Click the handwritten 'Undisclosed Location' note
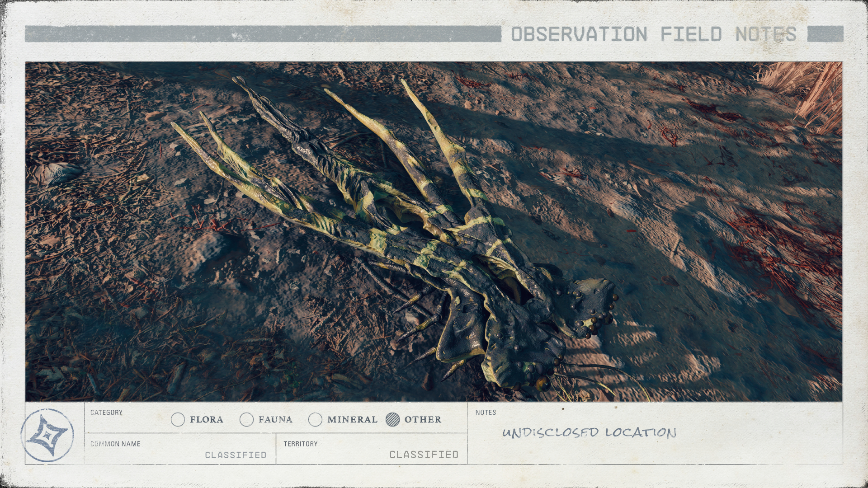This screenshot has width=868, height=488. click(x=589, y=432)
